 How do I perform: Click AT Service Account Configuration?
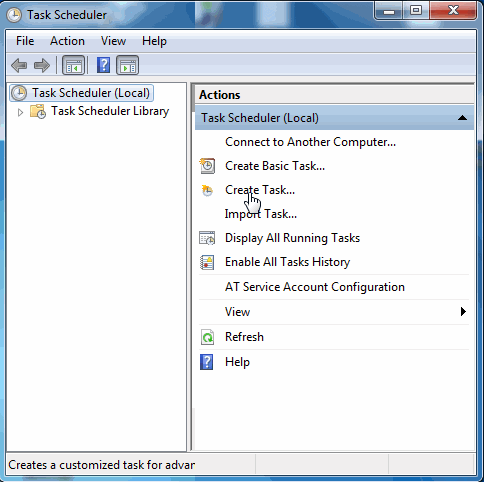[x=315, y=287]
